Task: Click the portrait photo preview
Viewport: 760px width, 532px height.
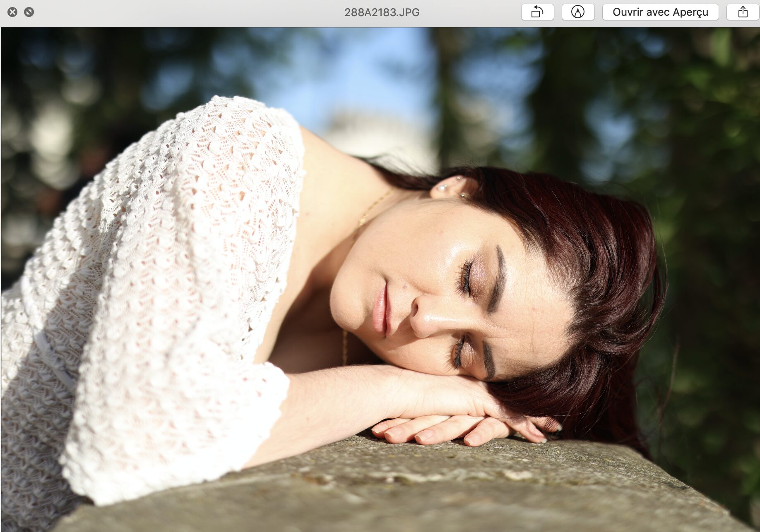Action: [380, 280]
